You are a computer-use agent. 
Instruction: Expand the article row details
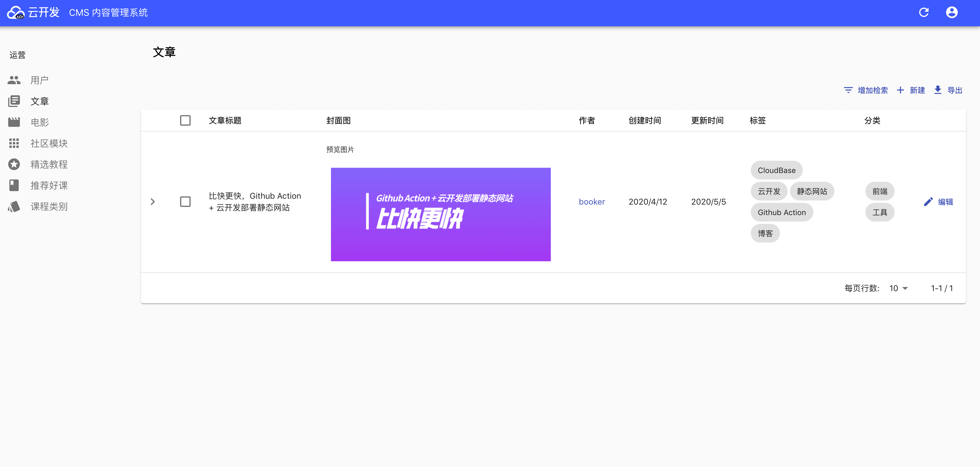click(x=153, y=202)
